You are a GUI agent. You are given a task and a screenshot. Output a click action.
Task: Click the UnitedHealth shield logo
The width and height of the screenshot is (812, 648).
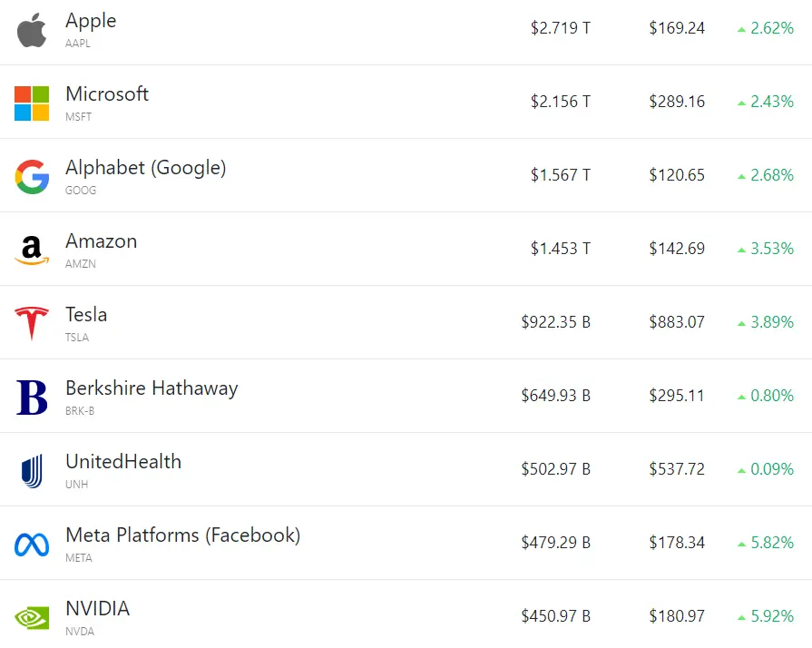pyautogui.click(x=32, y=471)
